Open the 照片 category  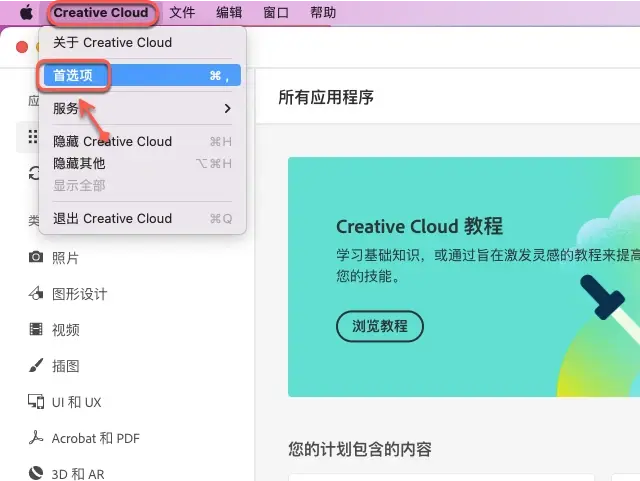pos(65,258)
